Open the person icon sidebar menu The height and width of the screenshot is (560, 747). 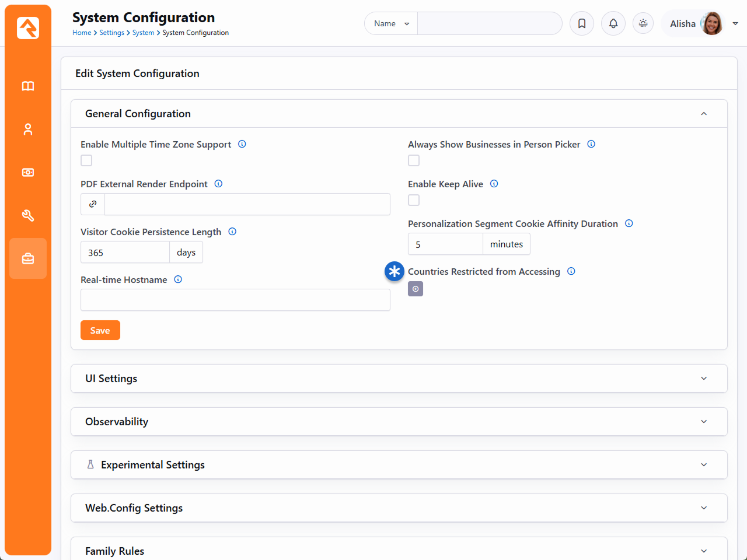[28, 129]
